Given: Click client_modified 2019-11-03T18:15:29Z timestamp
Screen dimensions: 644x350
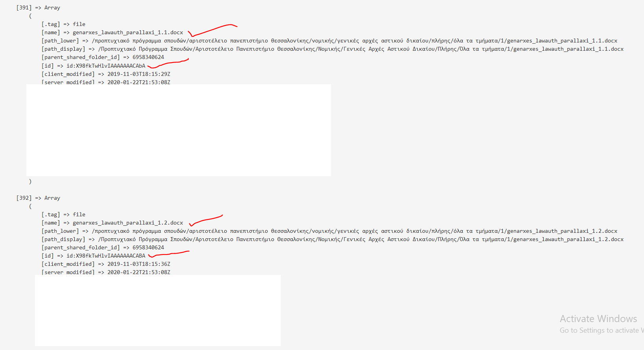Looking at the screenshot, I should point(139,74).
